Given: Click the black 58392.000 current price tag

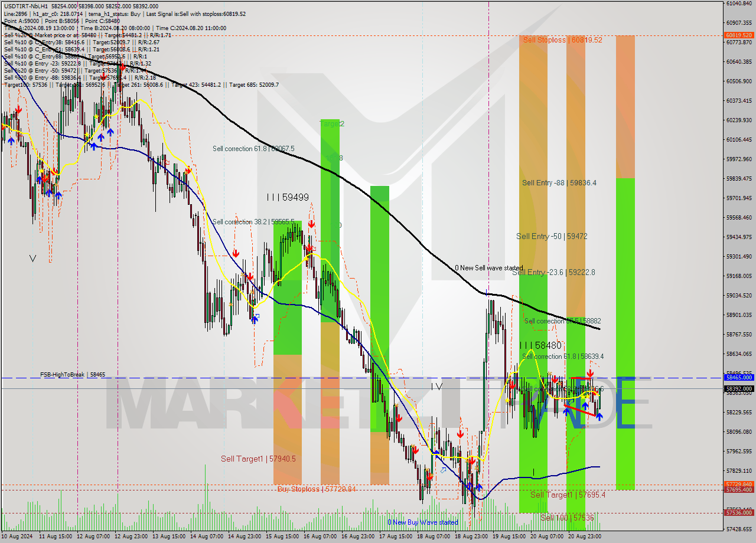Looking at the screenshot, I should point(739,388).
